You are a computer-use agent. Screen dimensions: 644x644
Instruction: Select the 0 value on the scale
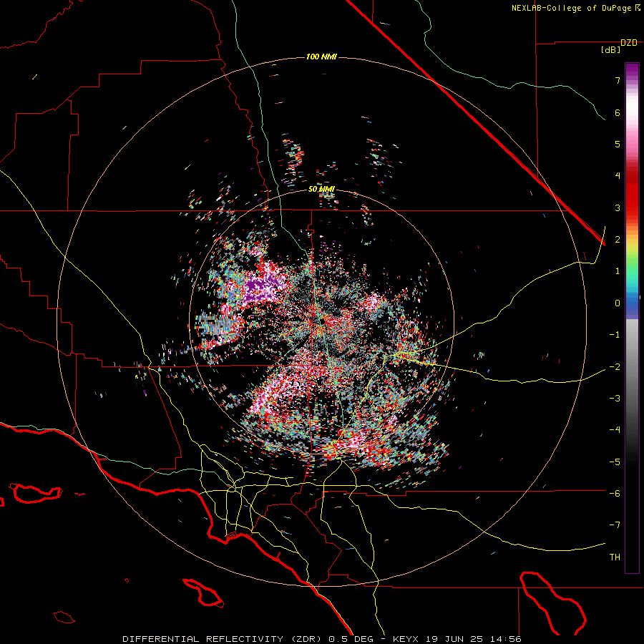[x=618, y=303]
